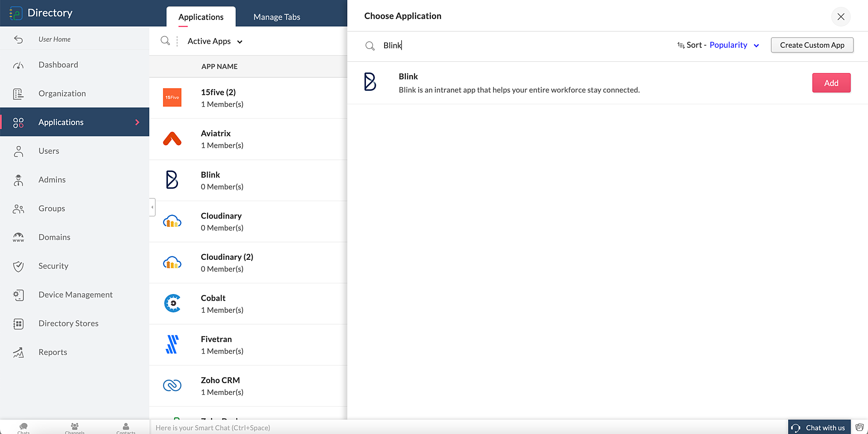The width and height of the screenshot is (868, 434).
Task: Click the Users person icon
Action: (x=18, y=151)
